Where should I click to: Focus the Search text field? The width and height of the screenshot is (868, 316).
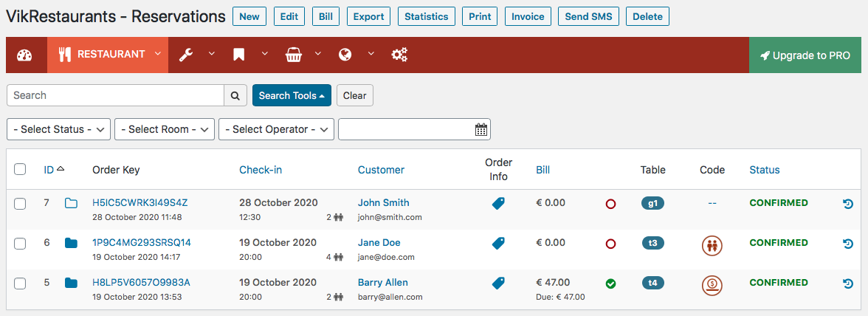tap(115, 95)
